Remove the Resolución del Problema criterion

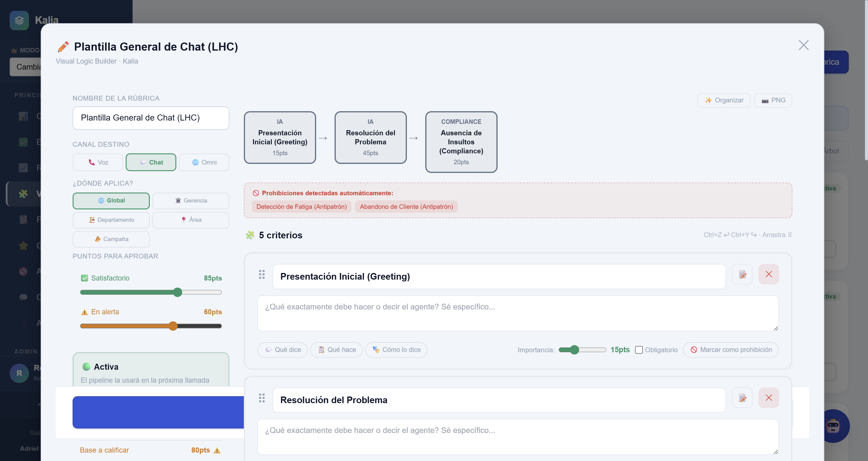[x=769, y=398]
